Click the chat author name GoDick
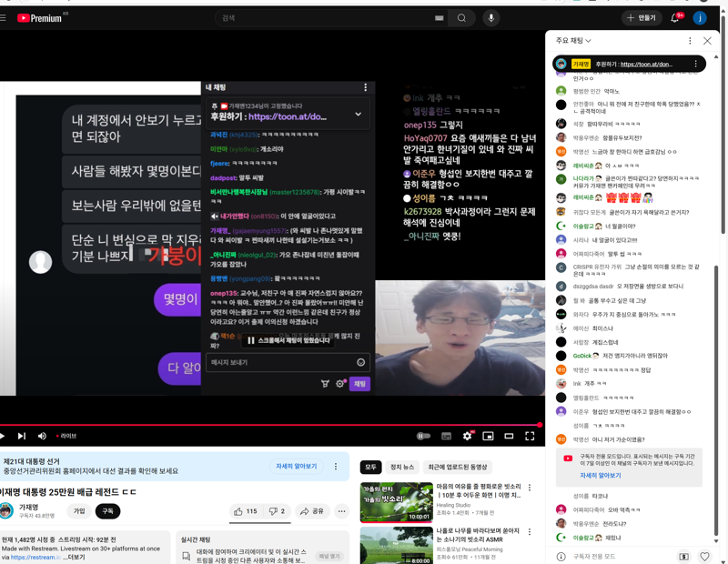This screenshot has width=728, height=564. [x=582, y=356]
